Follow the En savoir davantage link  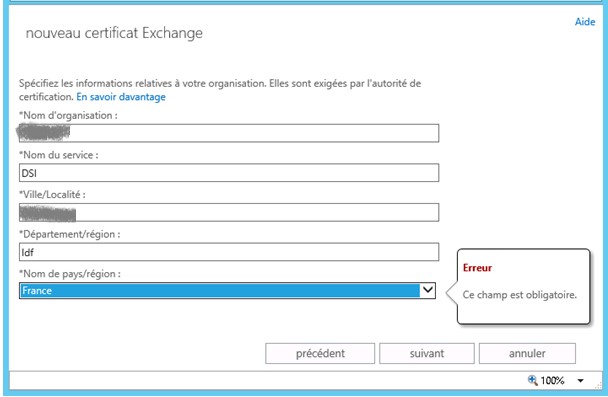pyautogui.click(x=121, y=97)
